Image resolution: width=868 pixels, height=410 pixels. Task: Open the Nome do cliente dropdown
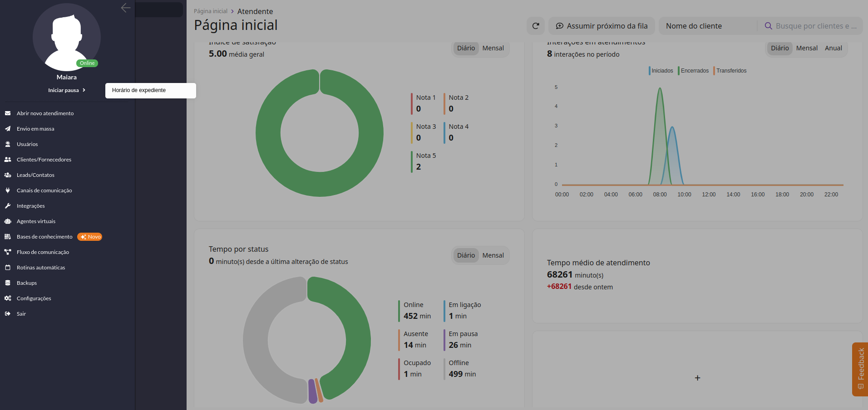pyautogui.click(x=708, y=26)
